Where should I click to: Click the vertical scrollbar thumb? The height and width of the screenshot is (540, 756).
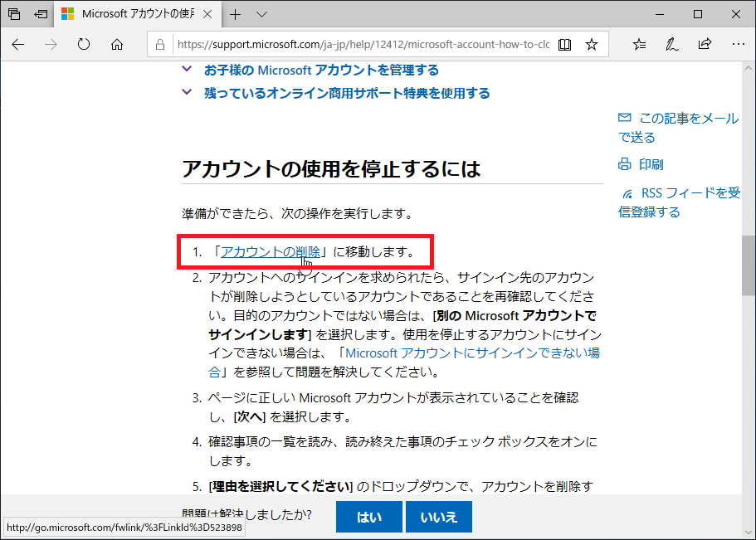click(749, 265)
